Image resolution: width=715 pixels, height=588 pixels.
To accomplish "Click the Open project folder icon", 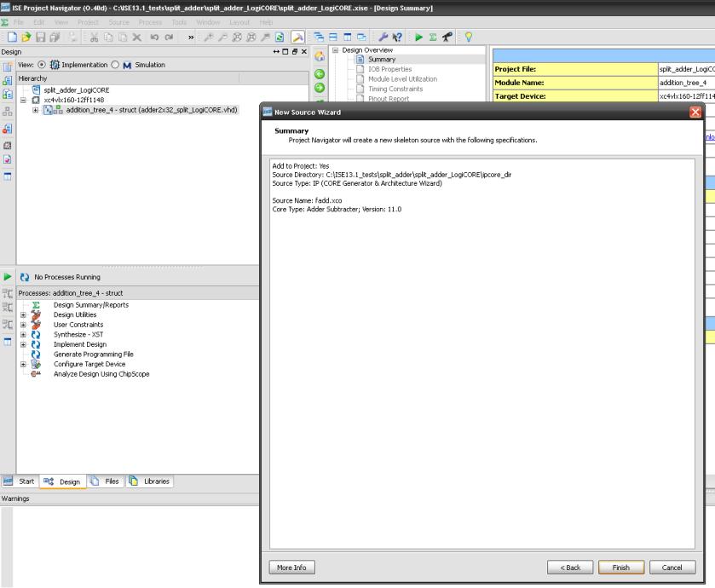I will [26, 37].
